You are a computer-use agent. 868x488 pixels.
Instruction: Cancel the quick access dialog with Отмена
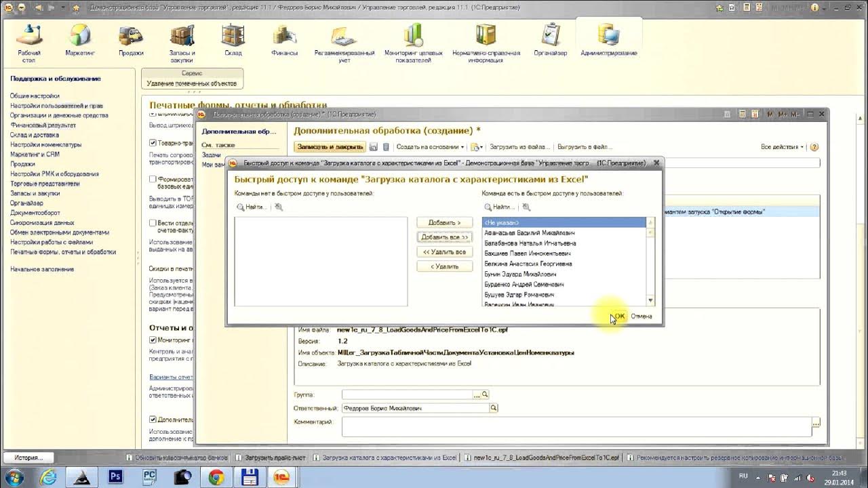[x=642, y=316]
